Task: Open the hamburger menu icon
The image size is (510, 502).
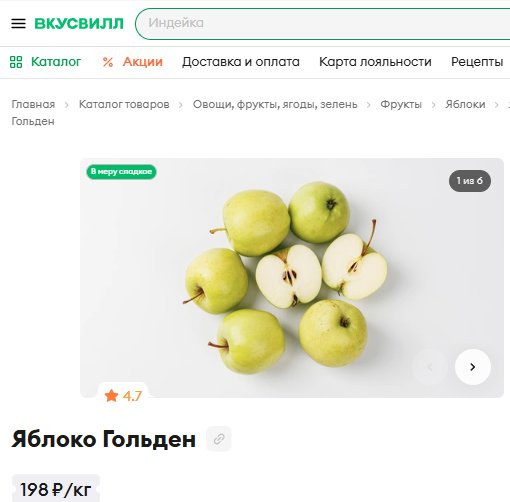Action: (18, 23)
